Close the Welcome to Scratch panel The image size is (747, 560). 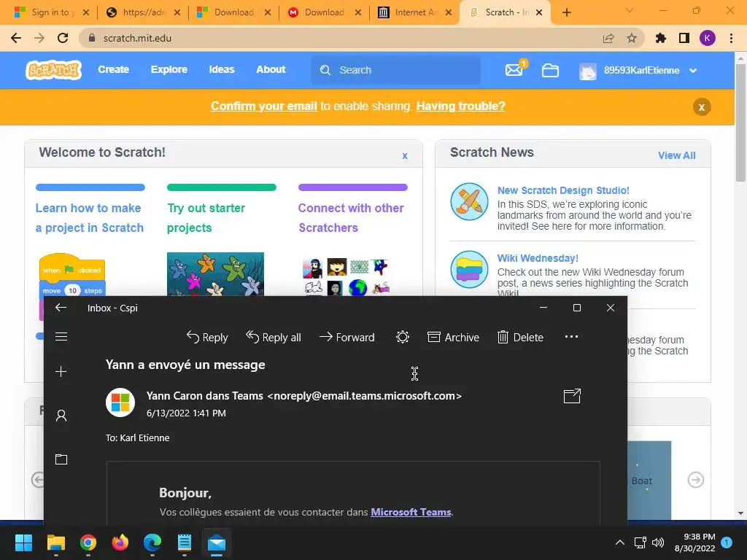404,156
